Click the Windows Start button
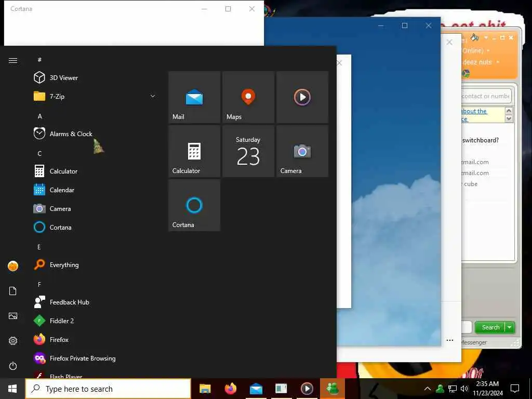This screenshot has height=399, width=532. coord(12,389)
